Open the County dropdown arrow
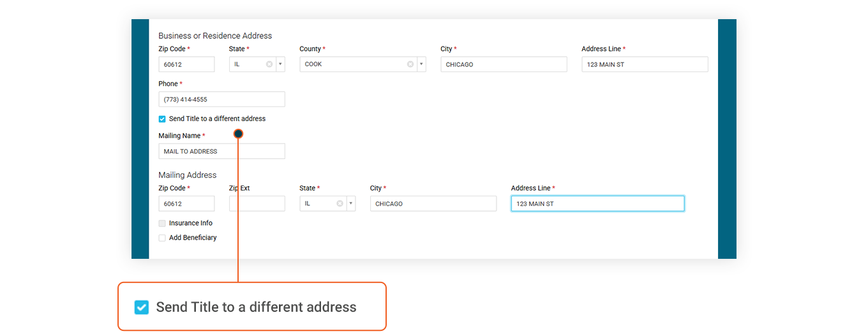 click(x=421, y=64)
